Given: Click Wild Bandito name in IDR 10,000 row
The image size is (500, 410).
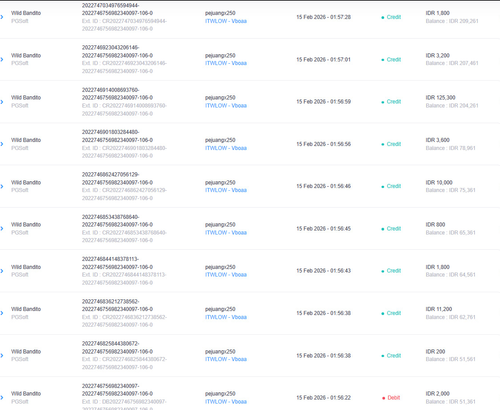Looking at the screenshot, I should pyautogui.click(x=26, y=182).
